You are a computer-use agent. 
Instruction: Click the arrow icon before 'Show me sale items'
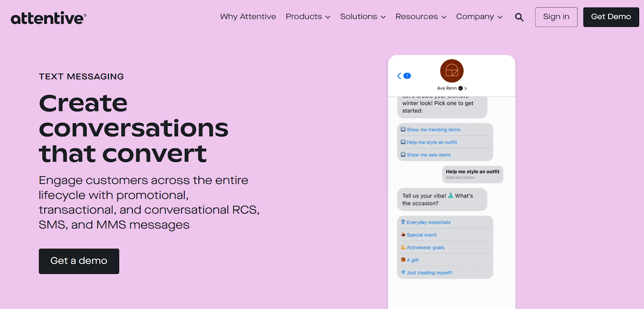tap(403, 154)
